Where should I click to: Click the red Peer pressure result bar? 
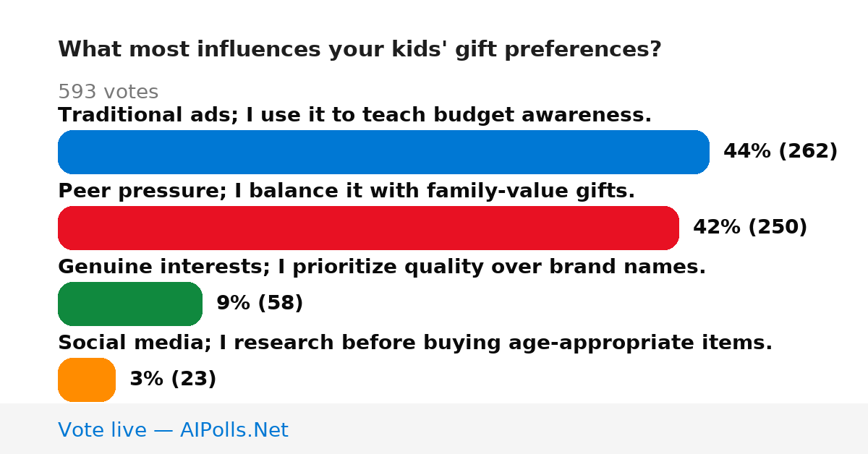[368, 228]
